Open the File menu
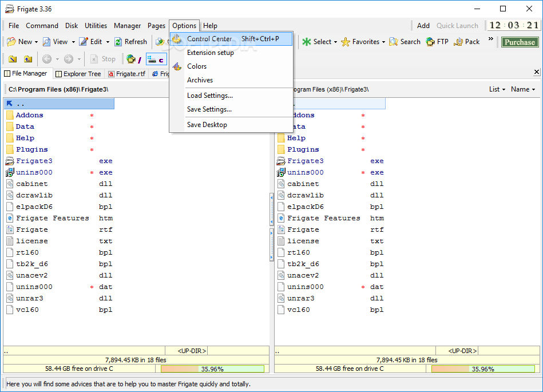This screenshot has height=392, width=543. click(14, 26)
